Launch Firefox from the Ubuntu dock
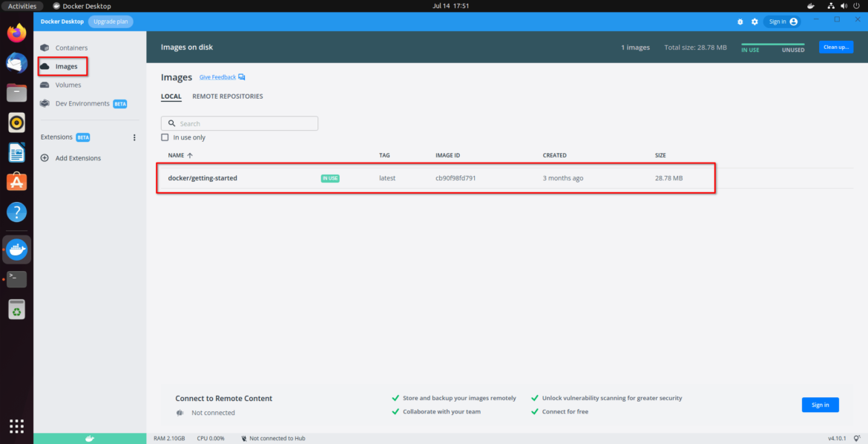 coord(16,33)
